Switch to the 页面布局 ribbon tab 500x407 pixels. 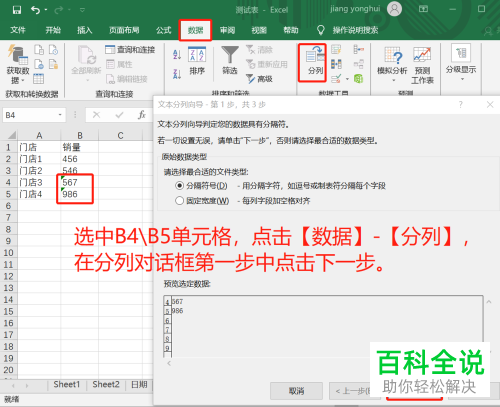coord(124,30)
